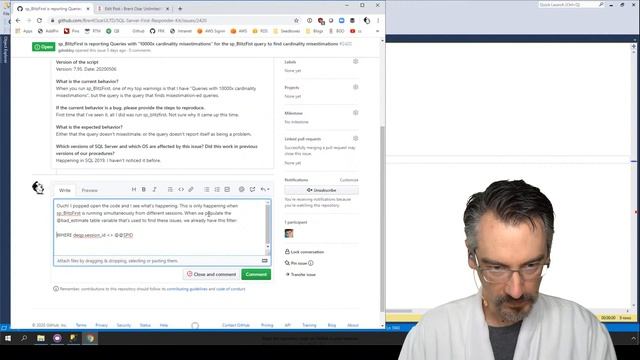The height and width of the screenshot is (360, 640).
Task: Switch to the Write tab
Action: point(64,190)
